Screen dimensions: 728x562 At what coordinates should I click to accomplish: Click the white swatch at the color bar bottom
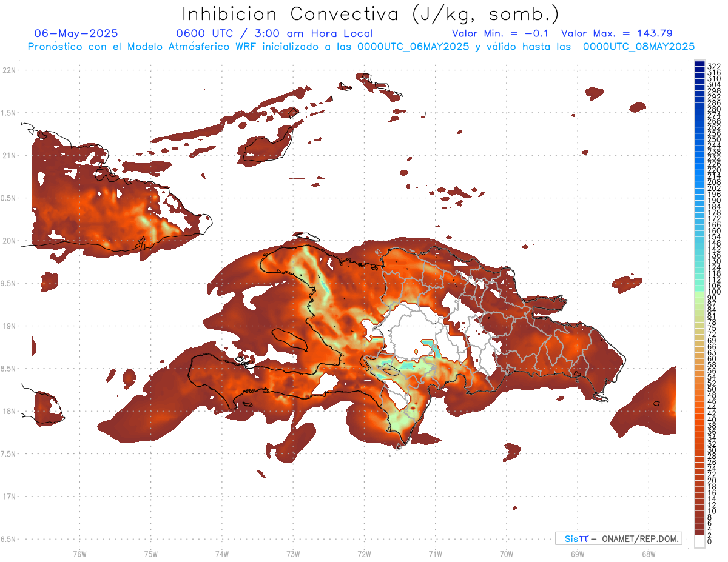(700, 541)
